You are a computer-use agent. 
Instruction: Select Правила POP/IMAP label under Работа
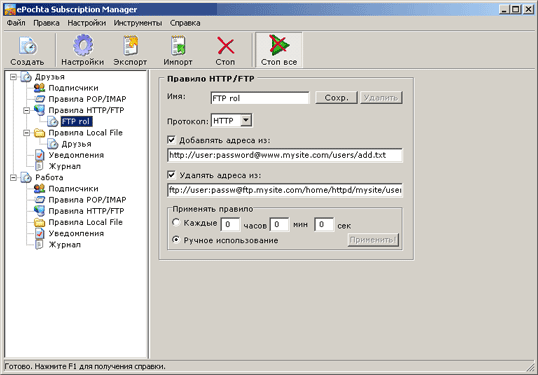(x=87, y=200)
